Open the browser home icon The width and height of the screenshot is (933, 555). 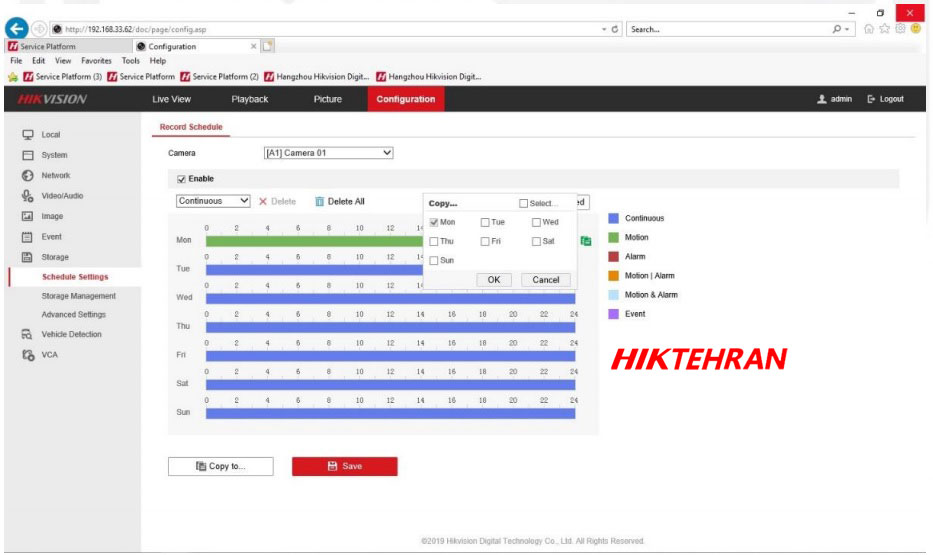click(x=869, y=29)
